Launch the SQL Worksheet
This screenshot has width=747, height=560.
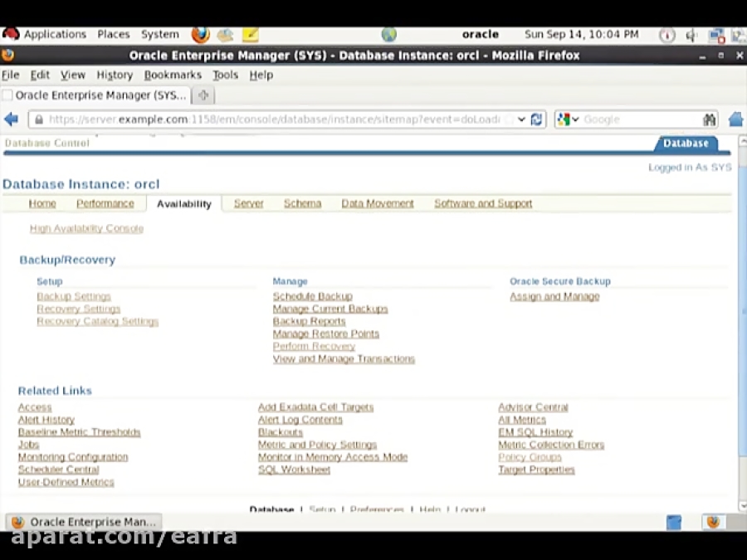[294, 470]
